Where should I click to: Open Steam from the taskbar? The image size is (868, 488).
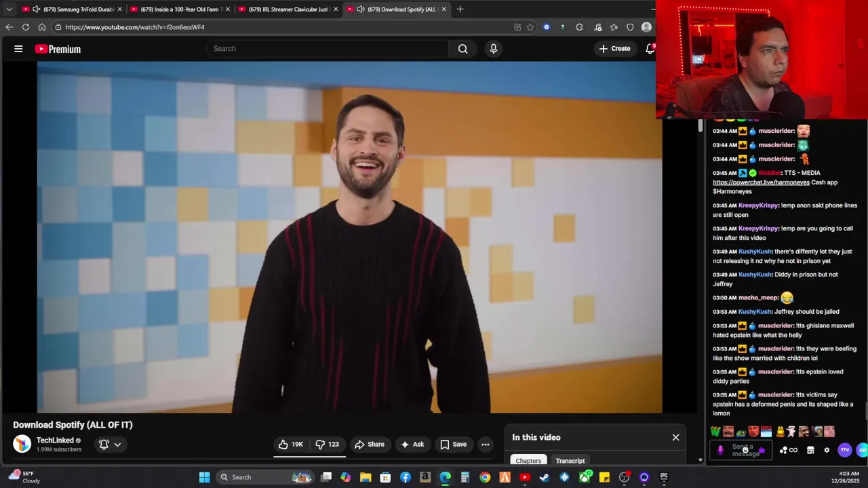544,477
